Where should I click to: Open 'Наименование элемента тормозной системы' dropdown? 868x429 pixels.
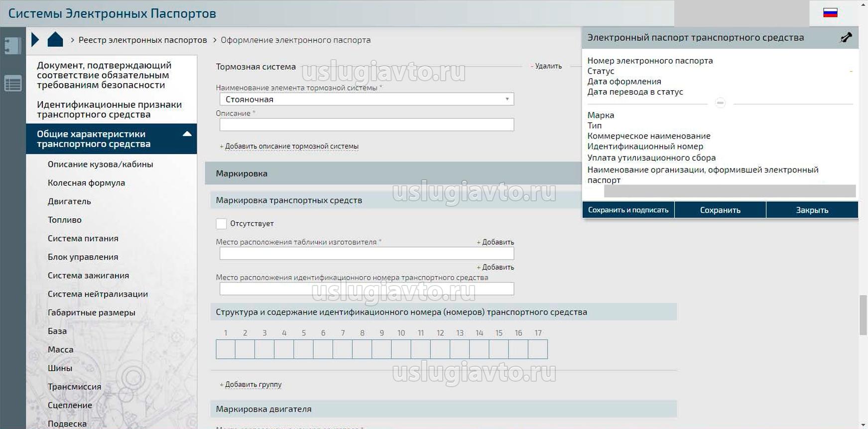(x=367, y=99)
